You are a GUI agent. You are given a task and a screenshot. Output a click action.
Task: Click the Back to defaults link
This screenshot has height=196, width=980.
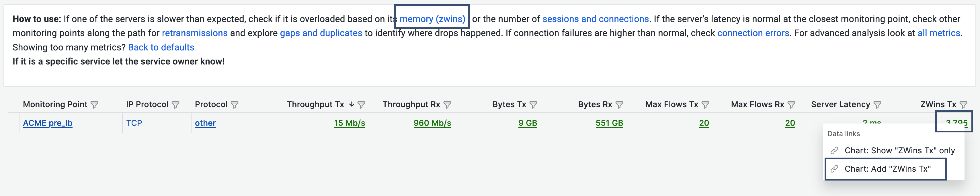[x=161, y=48]
